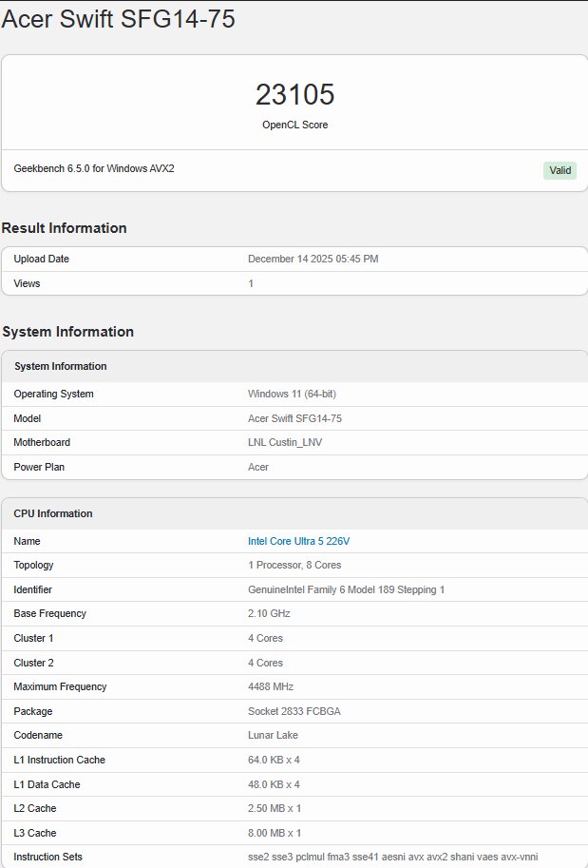This screenshot has width=588, height=868.
Task: Select L1 data cache value 48.0 KB x 4
Action: coord(274,784)
